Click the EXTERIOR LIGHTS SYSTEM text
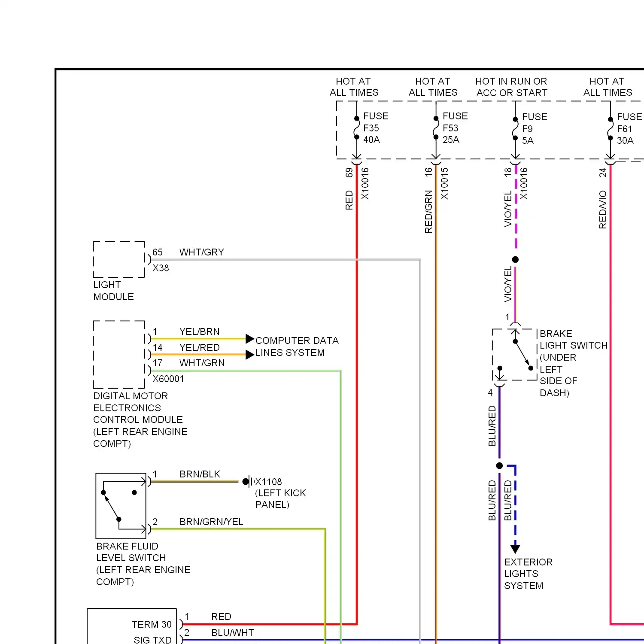Screen dimensions: 644x644 pyautogui.click(x=528, y=574)
